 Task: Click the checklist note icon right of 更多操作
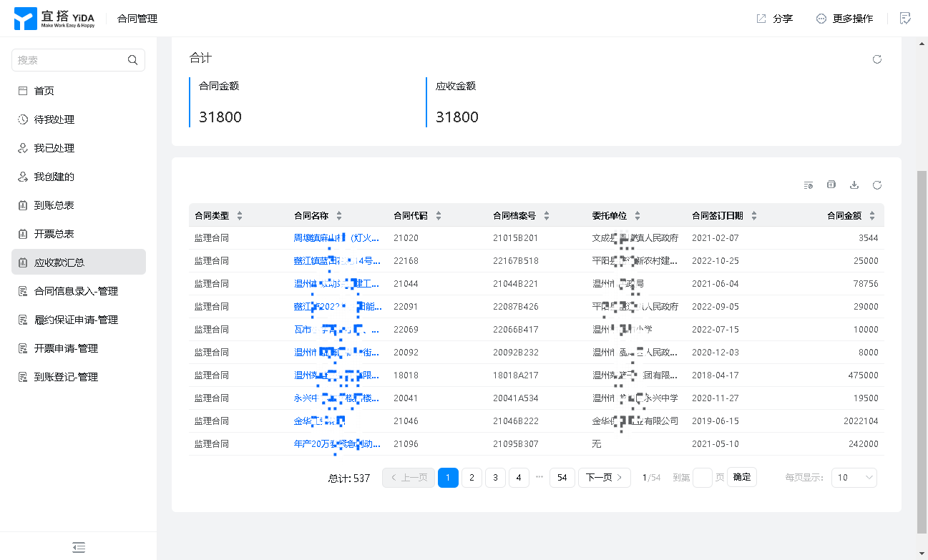click(906, 19)
